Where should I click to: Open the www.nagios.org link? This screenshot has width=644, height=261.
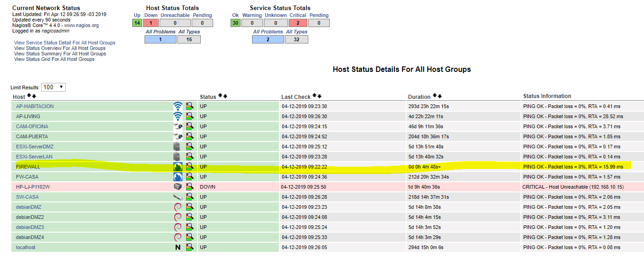pos(81,26)
